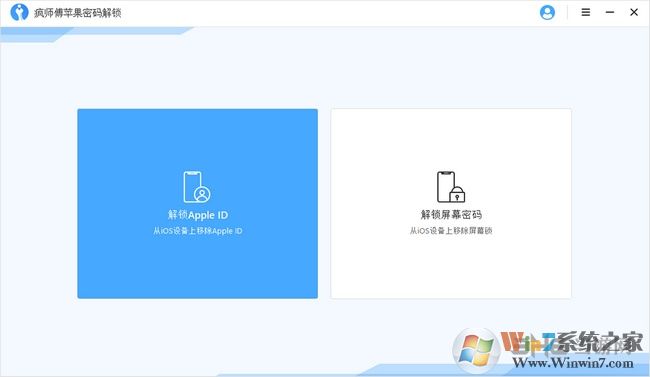The width and height of the screenshot is (650, 377).
Task: Minimize the 疯师傅苹果密码解锁 window
Action: [609, 12]
